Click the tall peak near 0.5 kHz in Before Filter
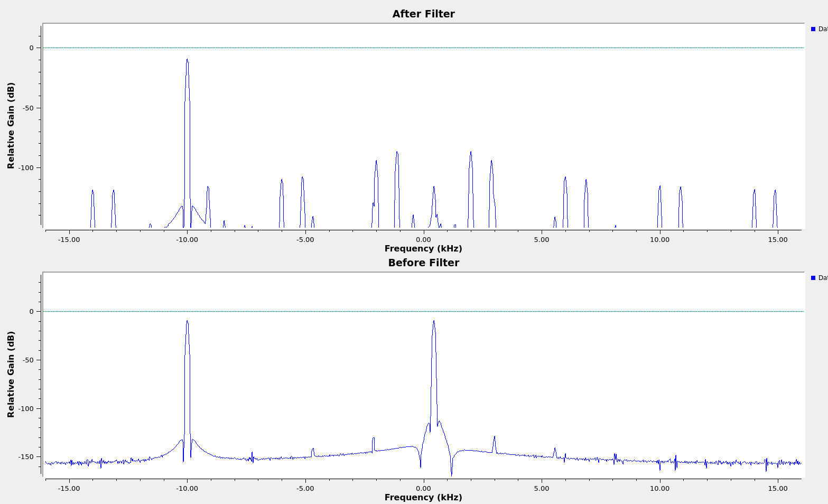Viewport: 828px width, 504px height. click(434, 323)
